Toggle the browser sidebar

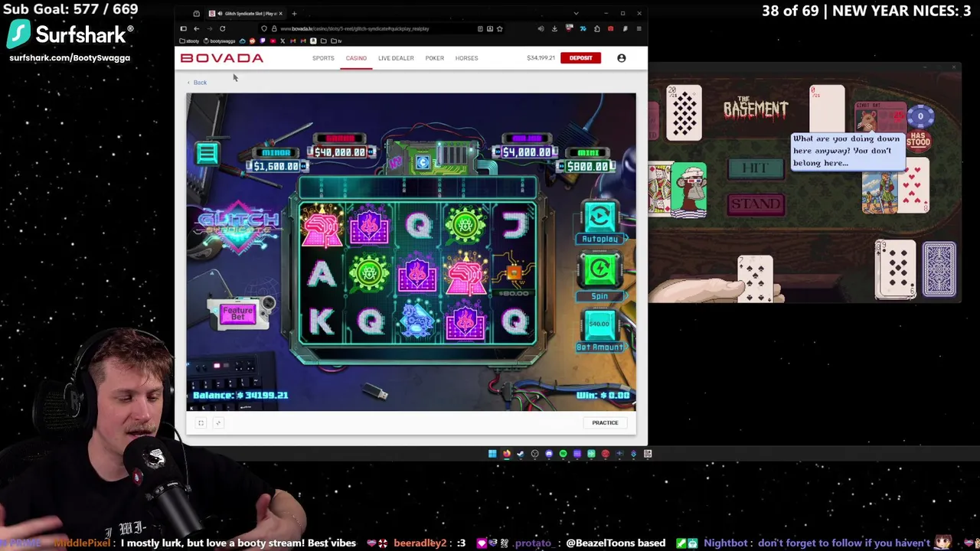[x=184, y=28]
